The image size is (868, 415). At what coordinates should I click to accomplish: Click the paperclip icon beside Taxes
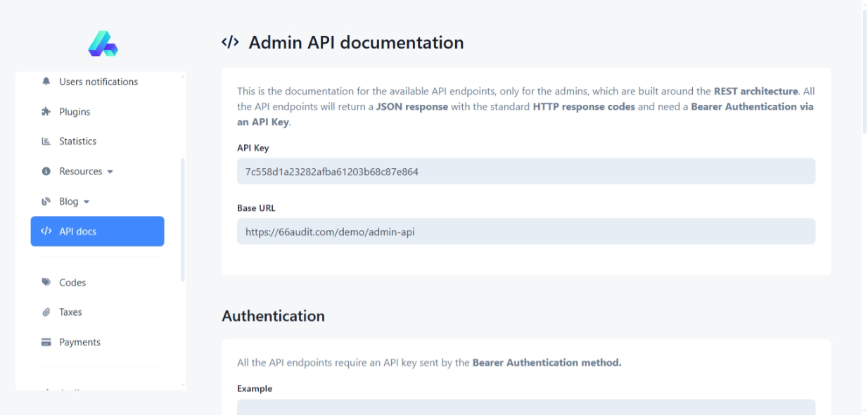(x=46, y=312)
